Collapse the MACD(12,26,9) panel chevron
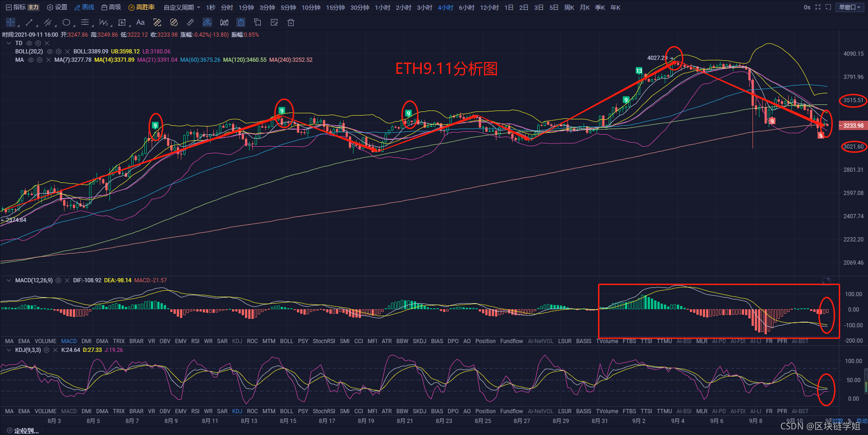 click(9, 280)
